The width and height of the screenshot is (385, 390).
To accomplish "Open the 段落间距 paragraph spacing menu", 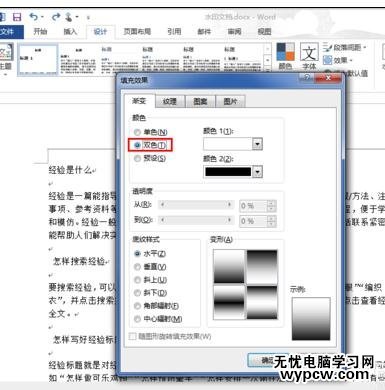I will (x=345, y=48).
